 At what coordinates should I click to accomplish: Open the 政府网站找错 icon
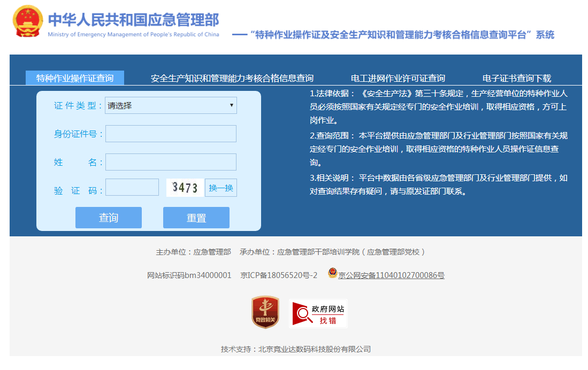point(318,314)
